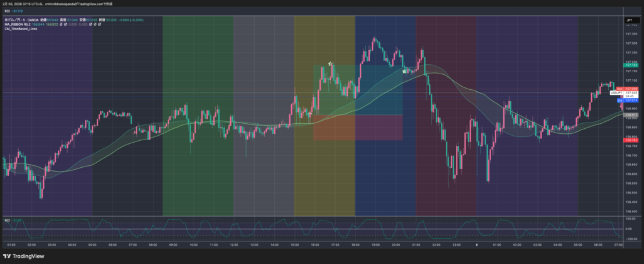
Task: Click the RCI label in the top pane
Action: point(7,11)
